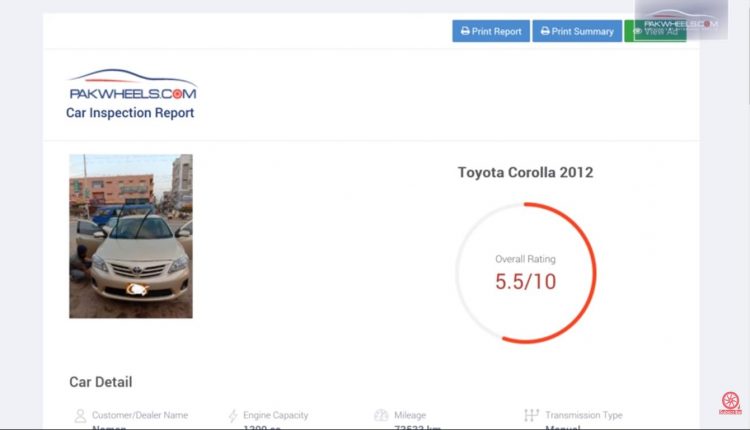Click the Transmission Type gear-shift icon

click(531, 415)
